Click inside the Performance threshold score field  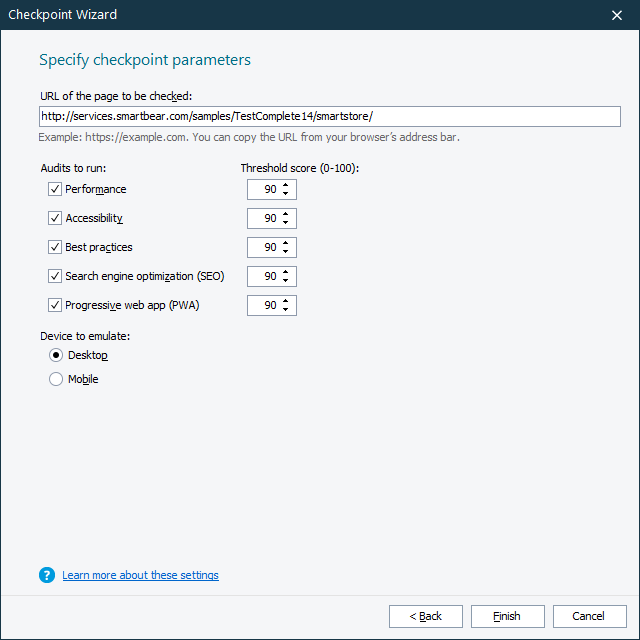(x=265, y=189)
